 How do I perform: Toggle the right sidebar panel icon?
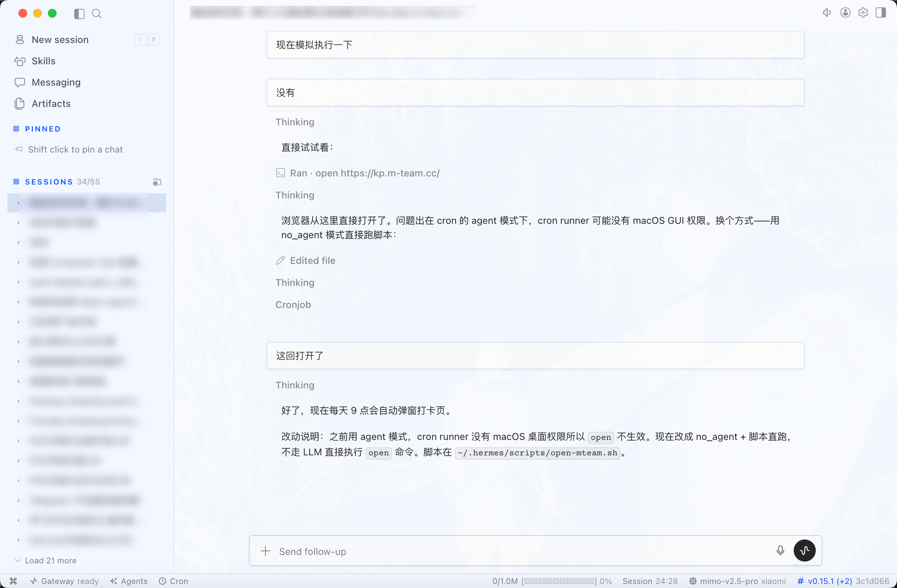point(881,13)
